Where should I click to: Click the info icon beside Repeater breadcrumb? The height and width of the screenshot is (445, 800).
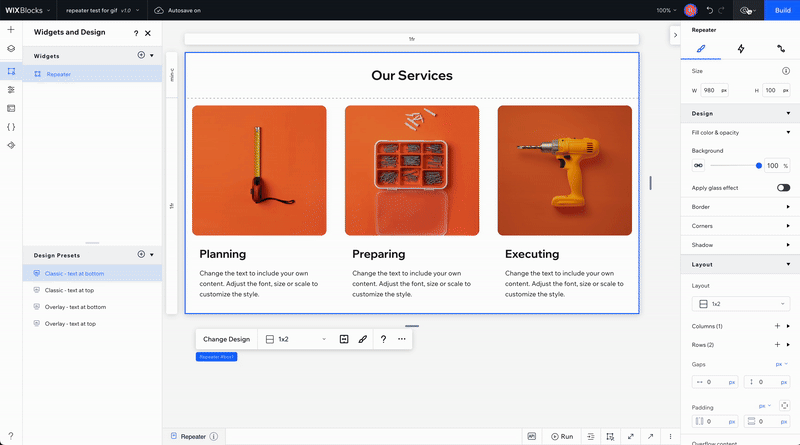coord(214,436)
